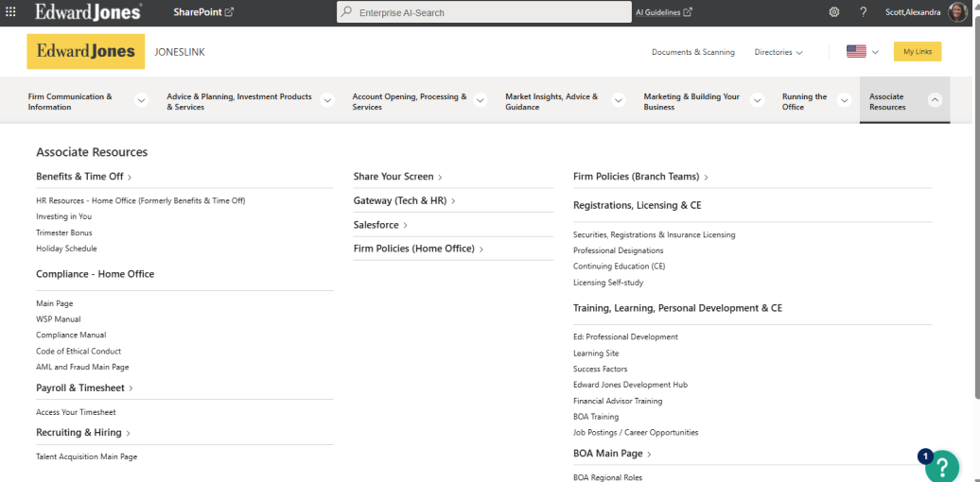Select Advice & Planning, Investment Products menu
The width and height of the screenshot is (980, 482).
tap(239, 102)
